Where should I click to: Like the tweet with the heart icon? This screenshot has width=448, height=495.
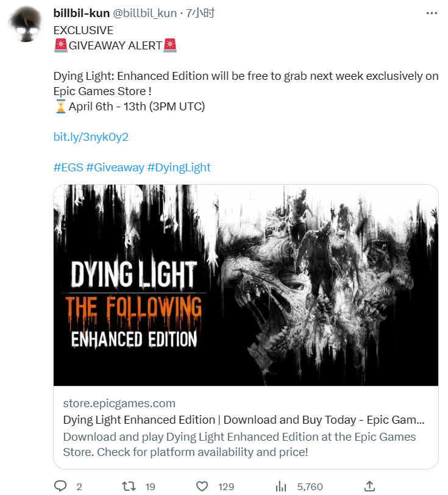click(x=202, y=486)
